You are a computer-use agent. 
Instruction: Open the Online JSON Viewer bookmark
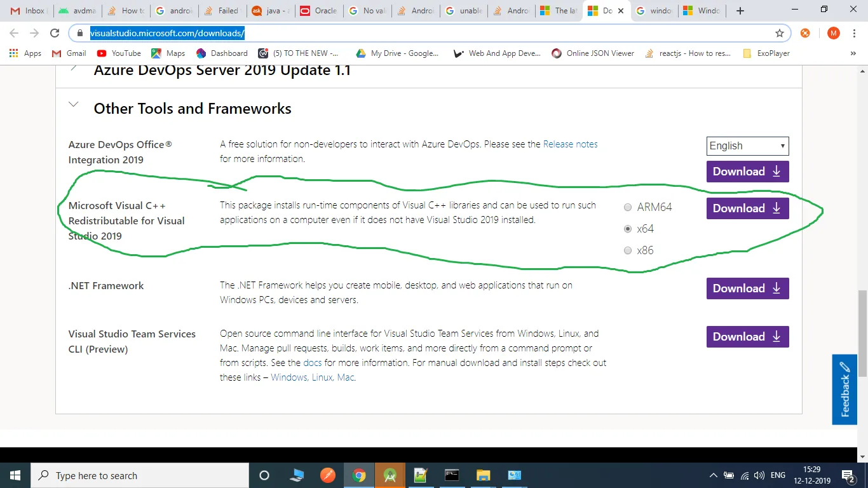tap(593, 53)
